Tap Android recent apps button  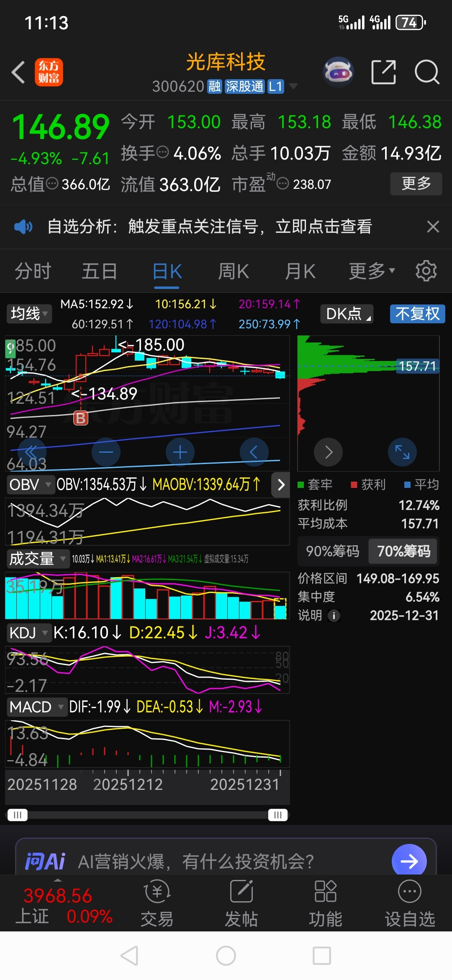tap(322, 956)
